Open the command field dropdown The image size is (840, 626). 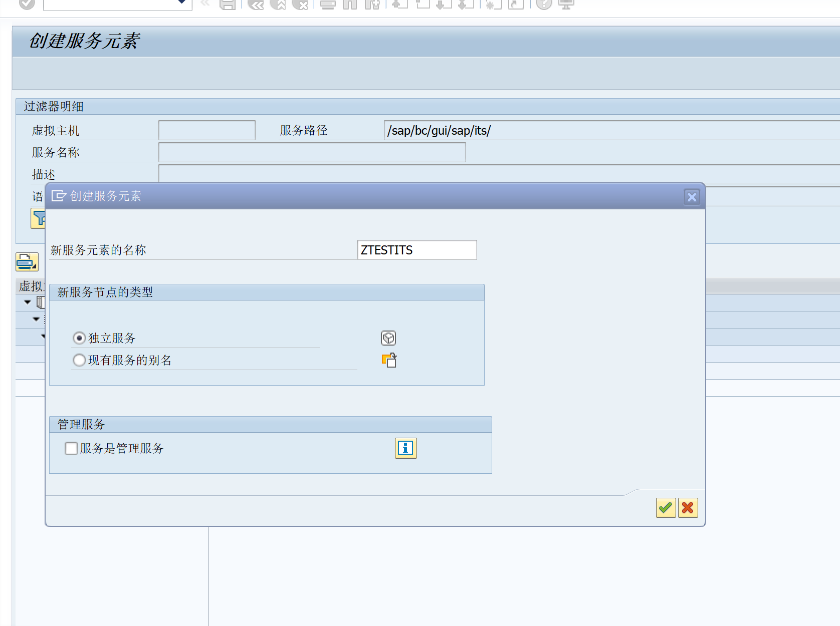pyautogui.click(x=181, y=2)
